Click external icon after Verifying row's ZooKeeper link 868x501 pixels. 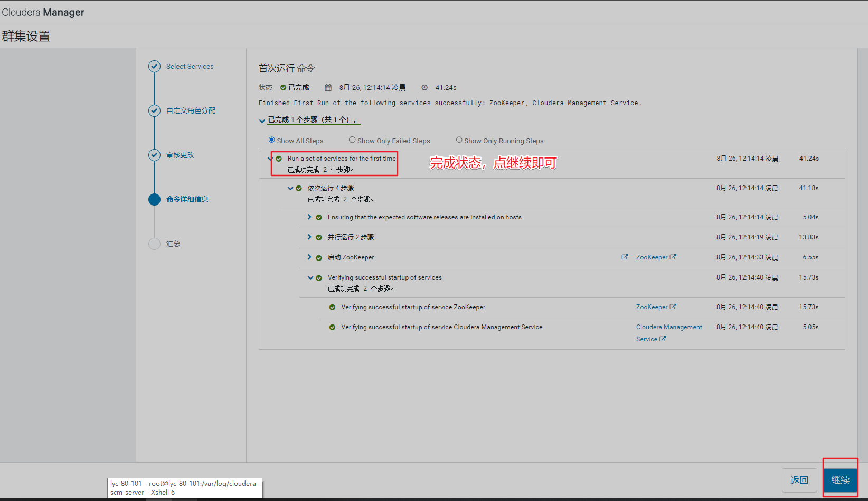673,307
